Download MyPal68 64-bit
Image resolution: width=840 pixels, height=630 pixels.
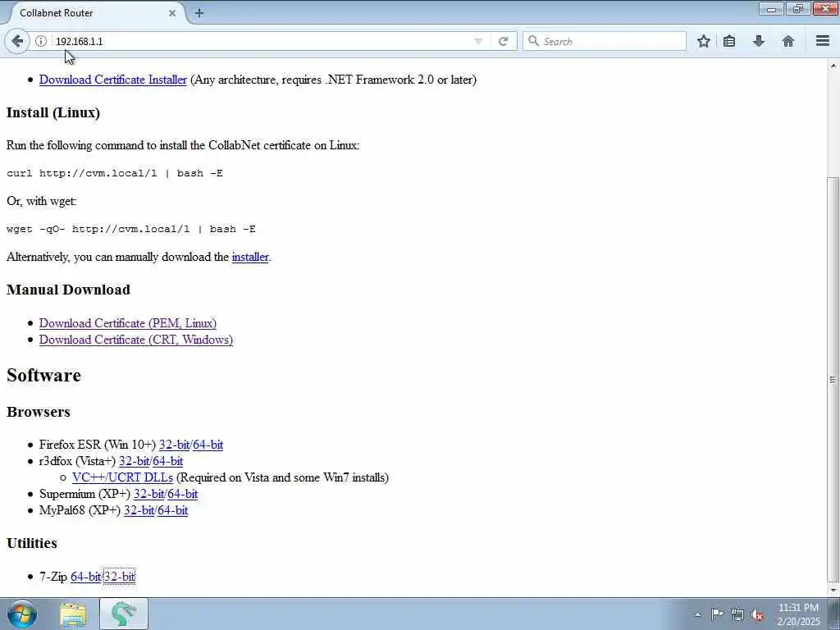[172, 510]
